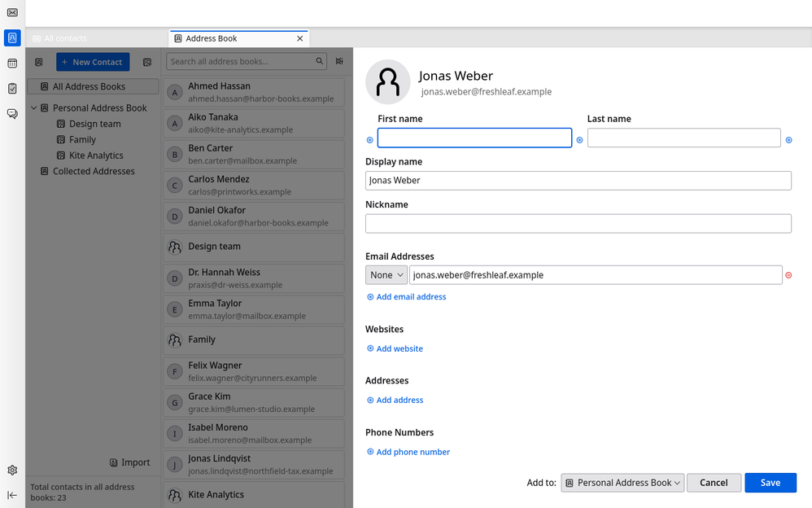The image size is (812, 508).
Task: Click Jonas Weber contact photo placeholder
Action: (388, 82)
